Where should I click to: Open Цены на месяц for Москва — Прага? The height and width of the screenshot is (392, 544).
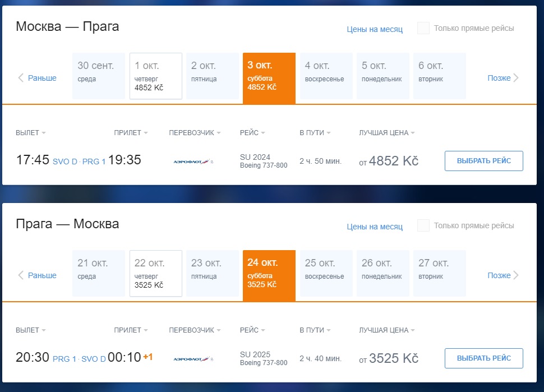[x=375, y=29]
